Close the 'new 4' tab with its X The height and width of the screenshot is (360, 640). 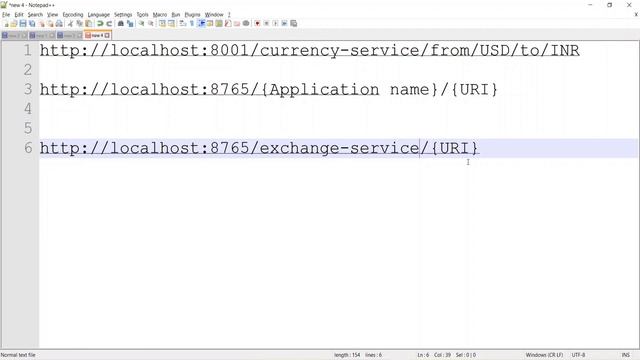(107, 36)
